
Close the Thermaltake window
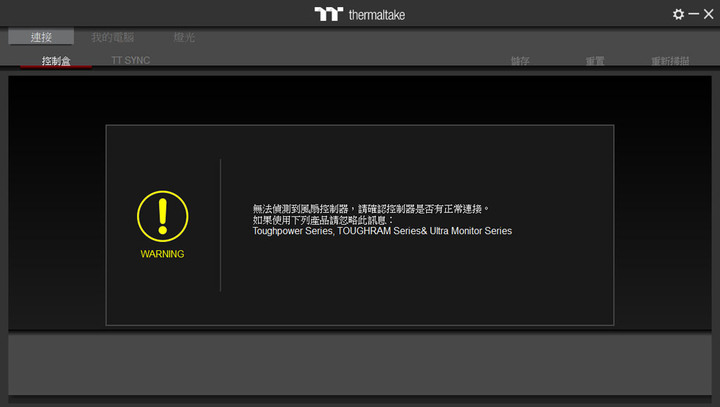point(709,14)
